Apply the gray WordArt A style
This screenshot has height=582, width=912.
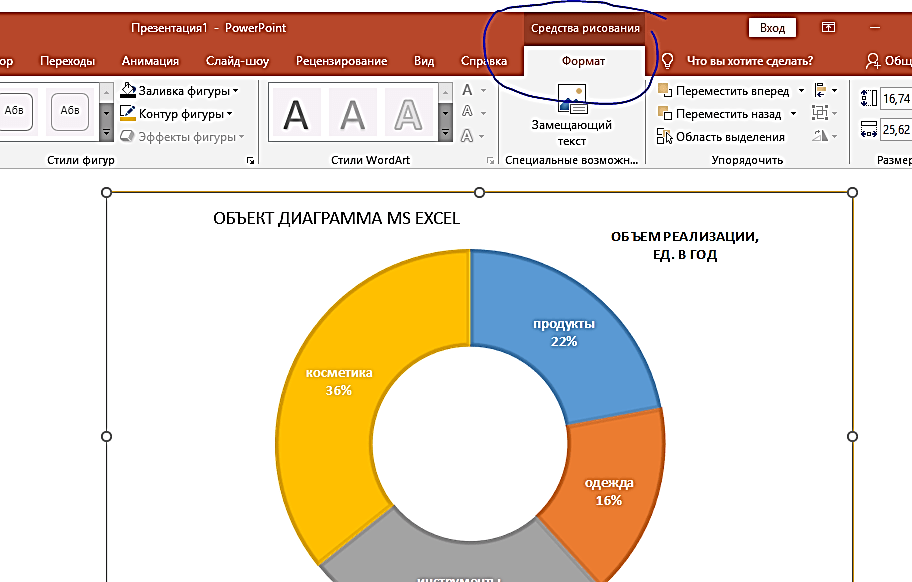(352, 113)
